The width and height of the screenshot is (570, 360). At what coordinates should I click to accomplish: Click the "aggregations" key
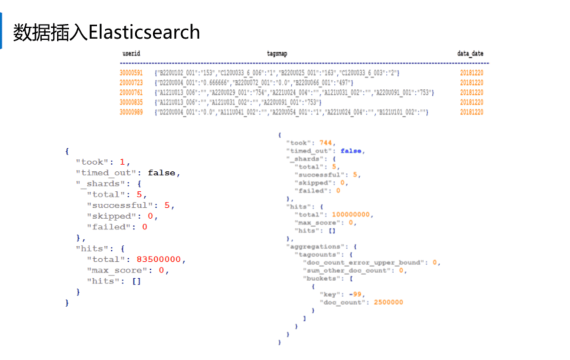pos(317,247)
